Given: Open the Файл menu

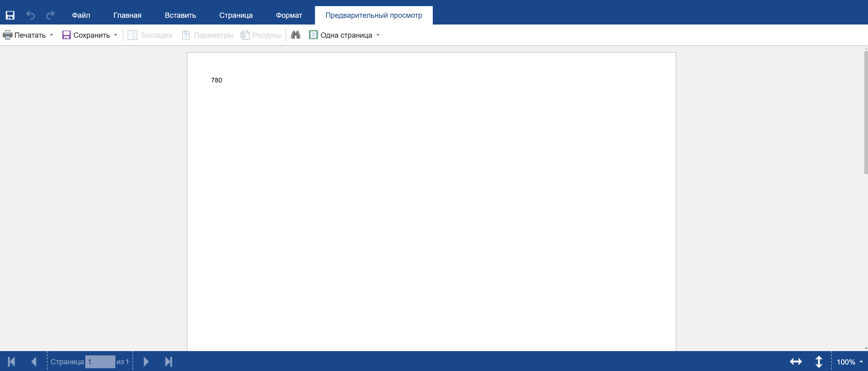Looking at the screenshot, I should pyautogui.click(x=81, y=15).
